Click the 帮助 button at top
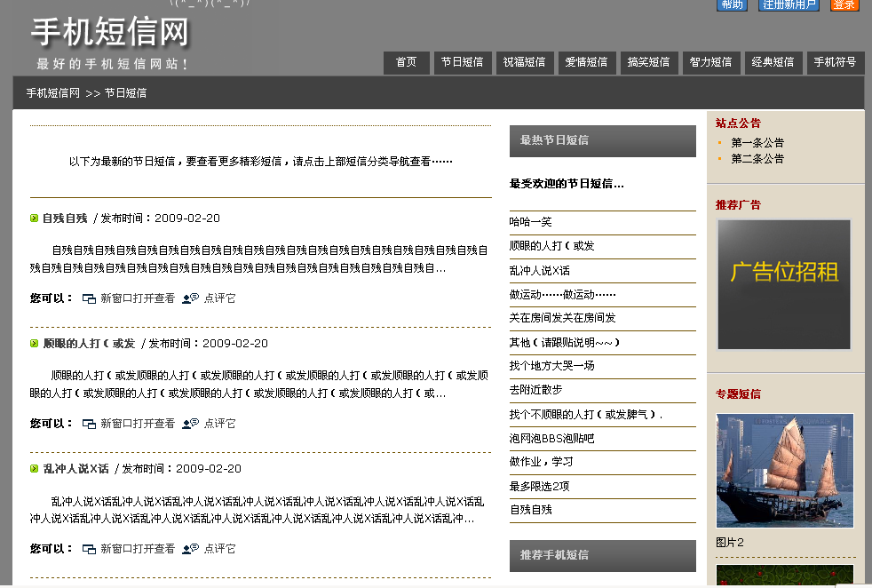This screenshot has width=872, height=588. (x=732, y=5)
